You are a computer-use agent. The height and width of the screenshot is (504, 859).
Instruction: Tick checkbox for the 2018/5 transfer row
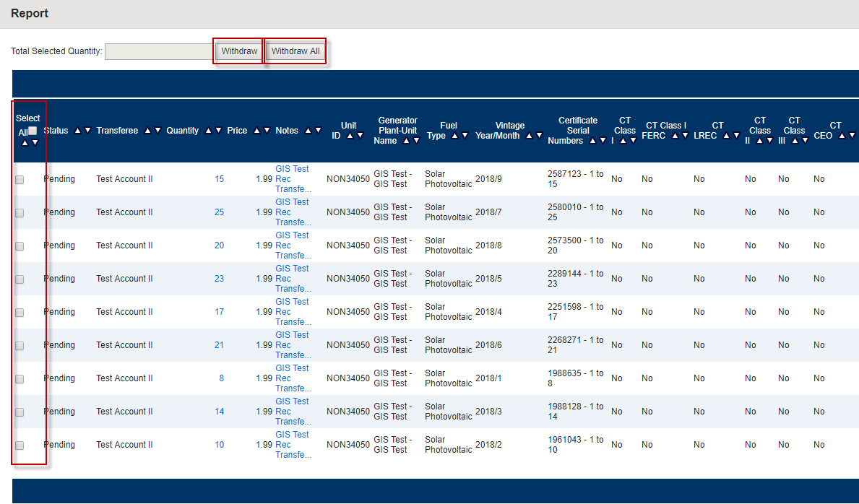[20, 279]
